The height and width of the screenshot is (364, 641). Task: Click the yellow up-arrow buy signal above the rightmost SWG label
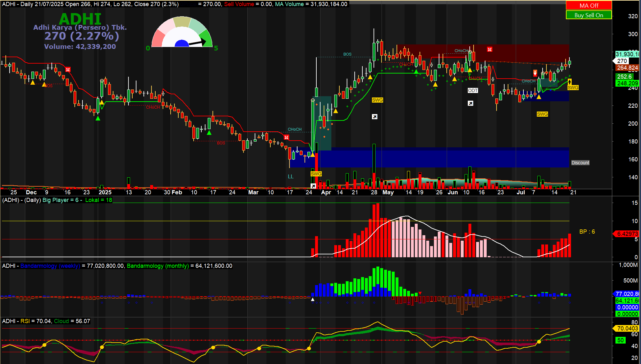click(569, 82)
